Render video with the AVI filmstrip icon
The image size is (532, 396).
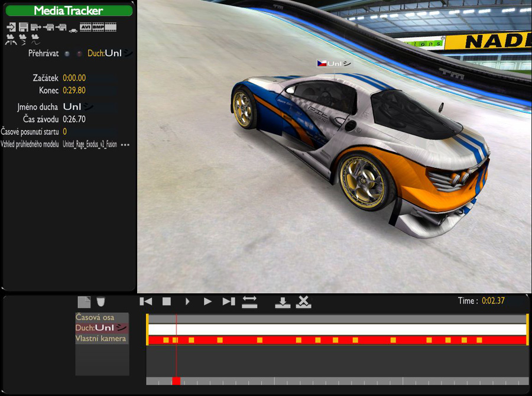[86, 27]
